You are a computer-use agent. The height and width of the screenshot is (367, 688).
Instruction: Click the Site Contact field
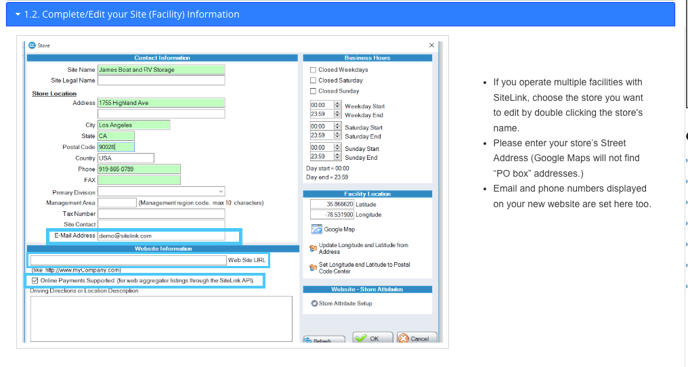tap(161, 224)
